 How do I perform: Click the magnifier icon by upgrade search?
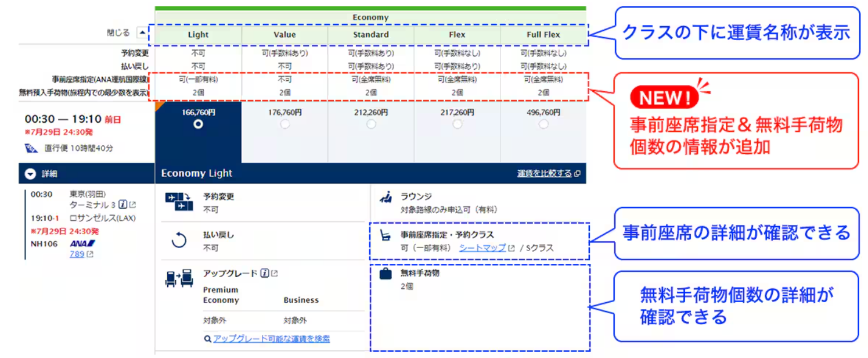pyautogui.click(x=207, y=338)
